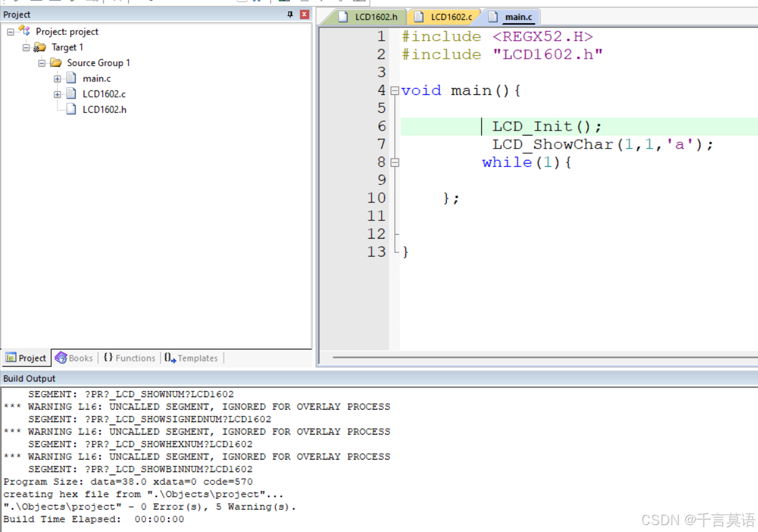758x532 pixels.
Task: Close the Project panel
Action: (x=304, y=14)
